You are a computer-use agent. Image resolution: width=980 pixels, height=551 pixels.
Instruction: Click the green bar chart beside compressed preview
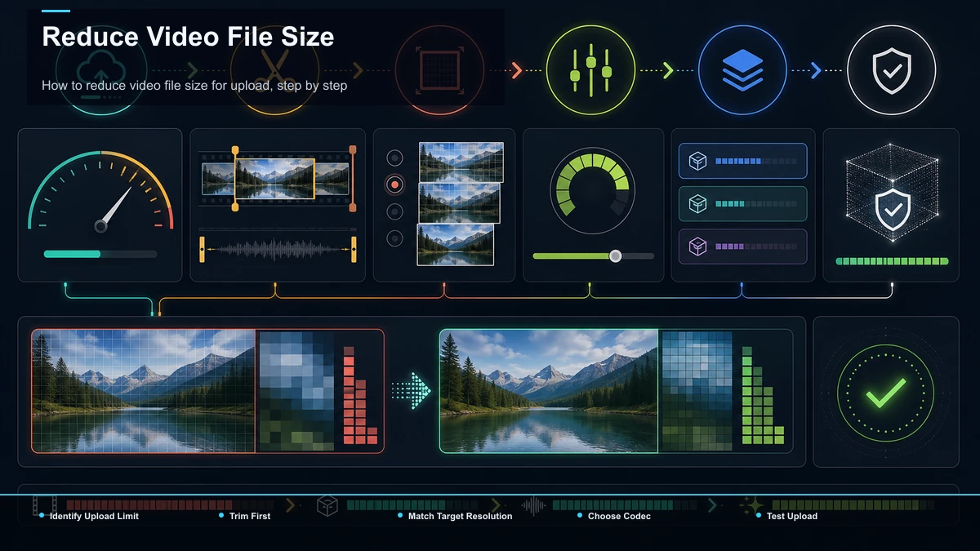pos(763,395)
